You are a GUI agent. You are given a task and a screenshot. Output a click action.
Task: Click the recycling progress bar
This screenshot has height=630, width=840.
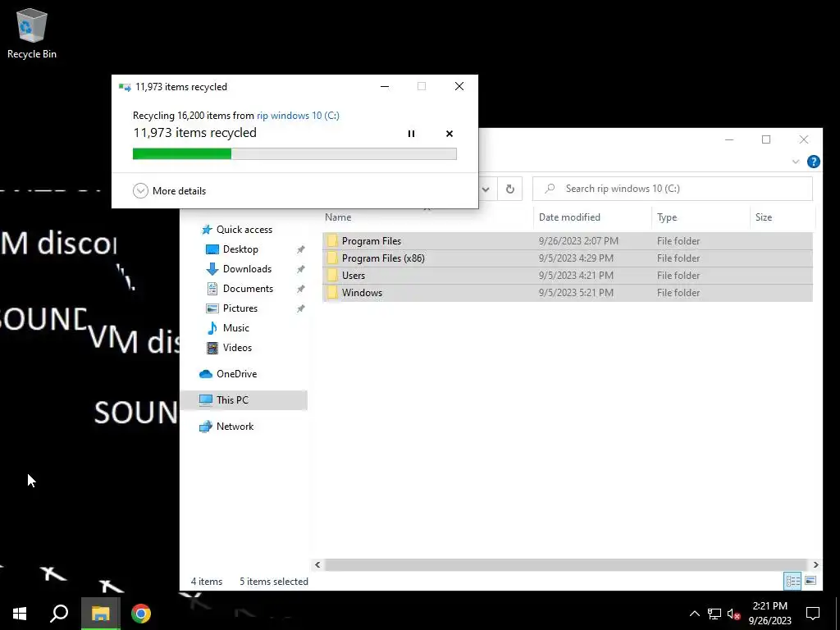(294, 153)
